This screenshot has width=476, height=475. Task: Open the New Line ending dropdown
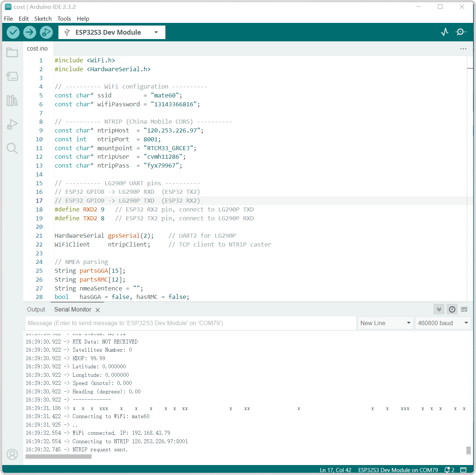(x=385, y=323)
